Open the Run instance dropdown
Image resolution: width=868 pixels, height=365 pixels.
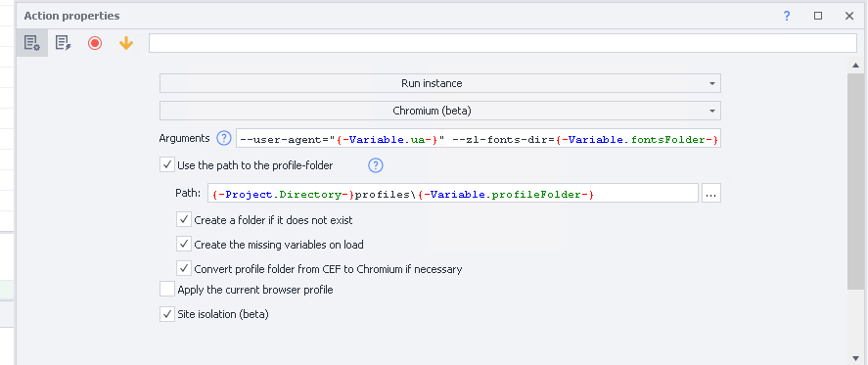tap(440, 83)
